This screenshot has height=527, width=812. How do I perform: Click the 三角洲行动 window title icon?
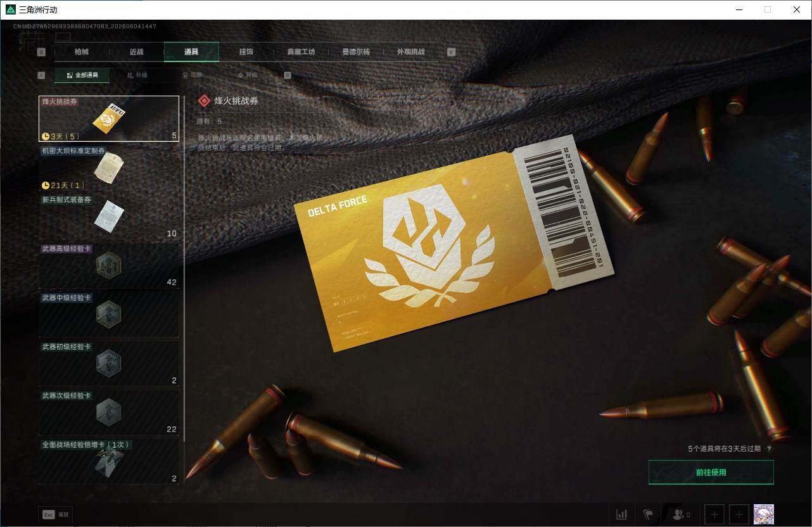(11, 10)
